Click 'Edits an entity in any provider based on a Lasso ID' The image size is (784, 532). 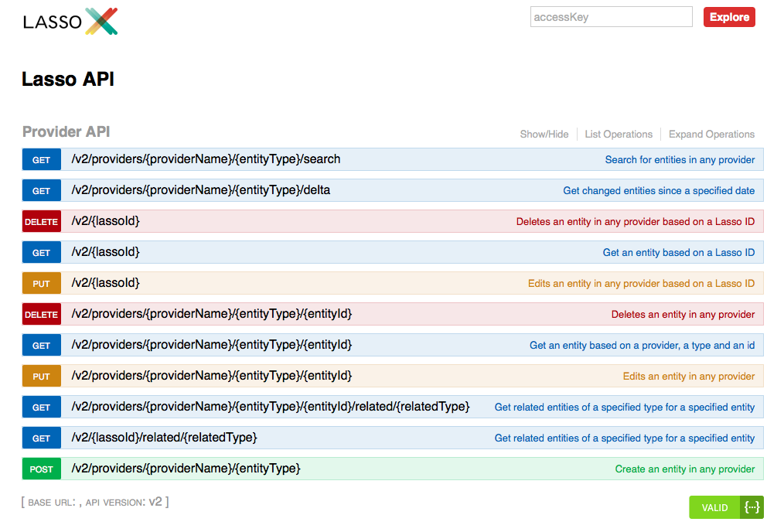(x=642, y=284)
